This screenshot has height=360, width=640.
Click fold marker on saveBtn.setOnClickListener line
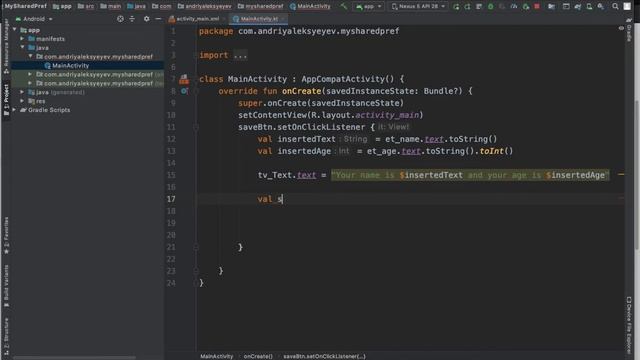pos(196,127)
